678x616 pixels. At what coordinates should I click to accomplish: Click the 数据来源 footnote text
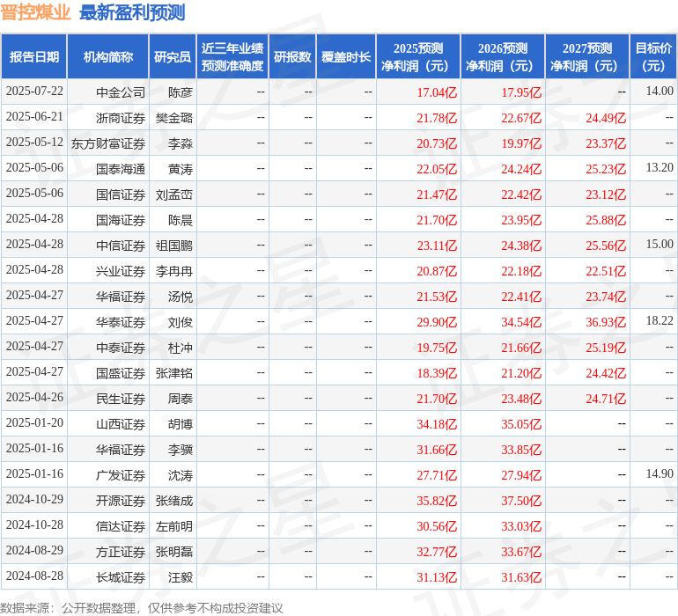(142, 608)
